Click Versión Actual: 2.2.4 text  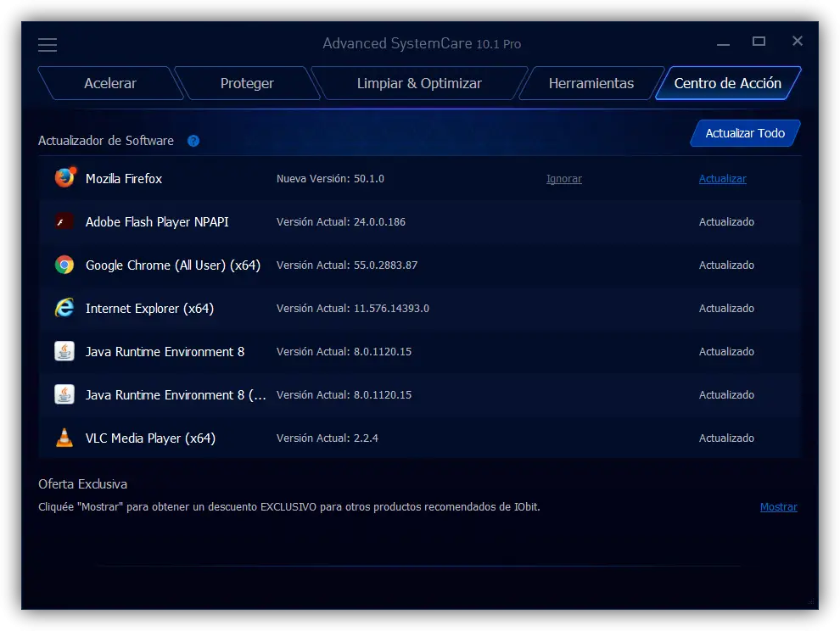(328, 438)
